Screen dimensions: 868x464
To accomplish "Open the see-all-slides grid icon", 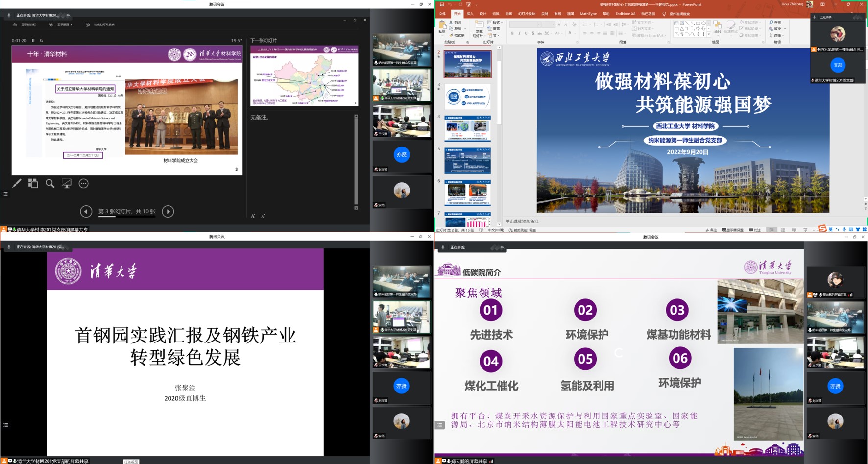I will [33, 183].
